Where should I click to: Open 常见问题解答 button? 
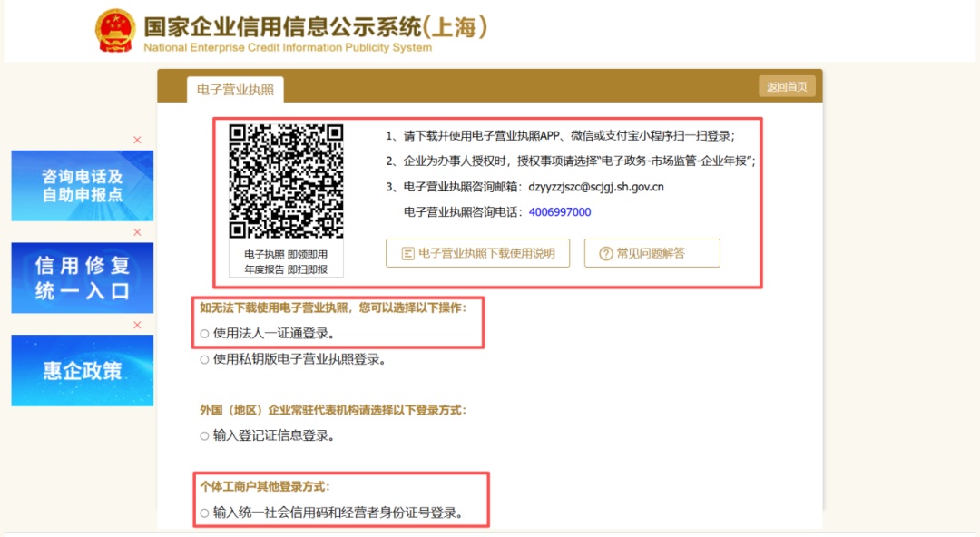(652, 253)
